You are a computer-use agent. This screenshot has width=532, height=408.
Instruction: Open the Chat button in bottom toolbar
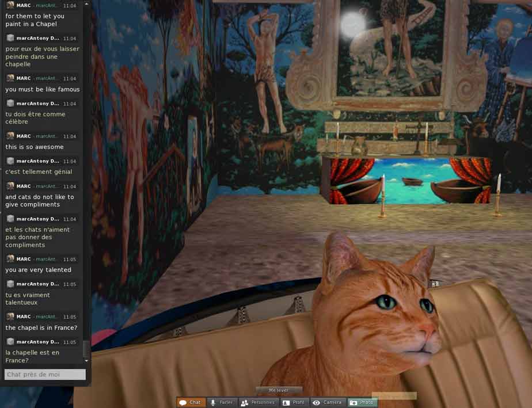[x=191, y=402]
